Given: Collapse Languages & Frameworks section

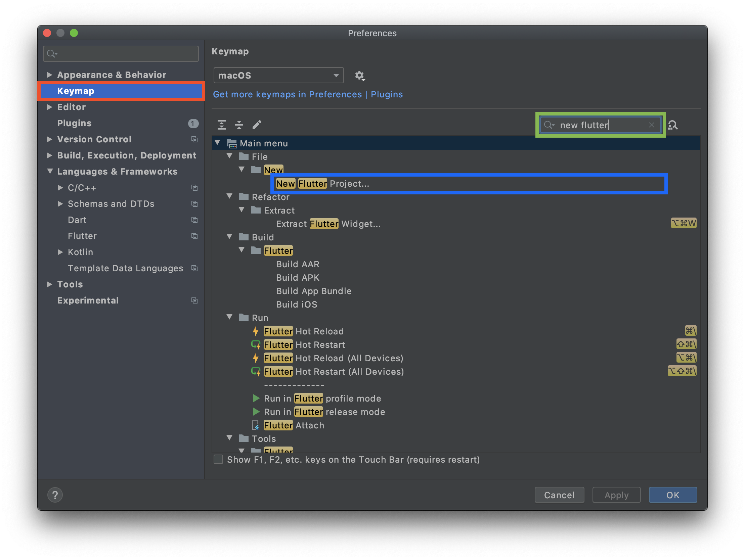Looking at the screenshot, I should [50, 172].
